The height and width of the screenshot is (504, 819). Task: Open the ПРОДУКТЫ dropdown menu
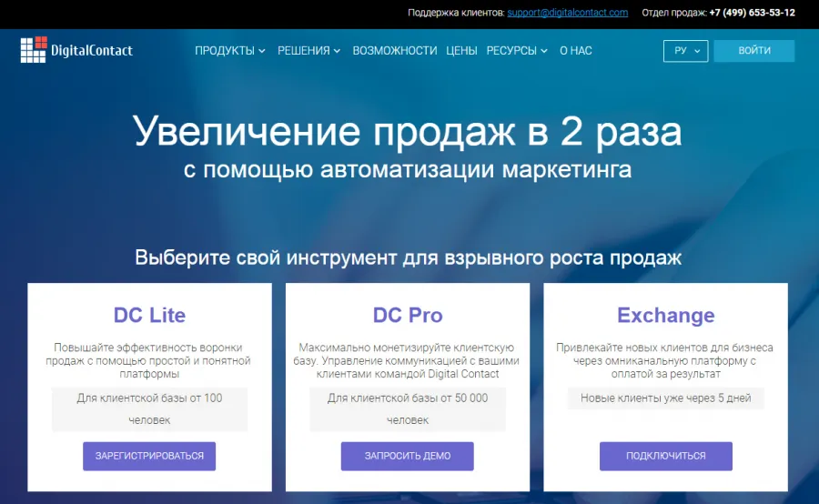pos(230,51)
